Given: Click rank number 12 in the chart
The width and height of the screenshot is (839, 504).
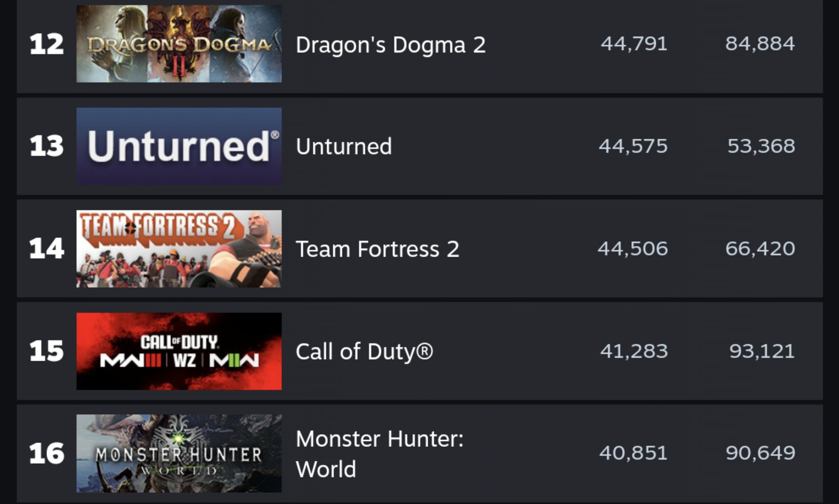Looking at the screenshot, I should tap(46, 44).
